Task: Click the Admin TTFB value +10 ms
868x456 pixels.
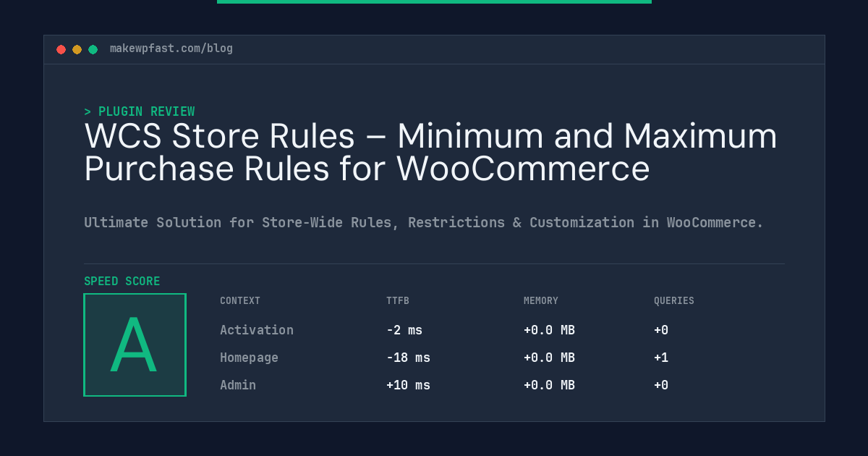Action: tap(408, 385)
